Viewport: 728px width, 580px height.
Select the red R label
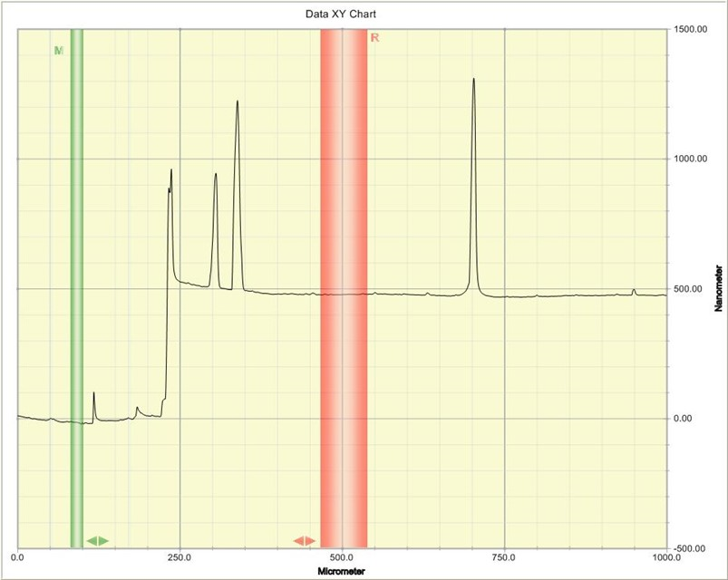(374, 38)
